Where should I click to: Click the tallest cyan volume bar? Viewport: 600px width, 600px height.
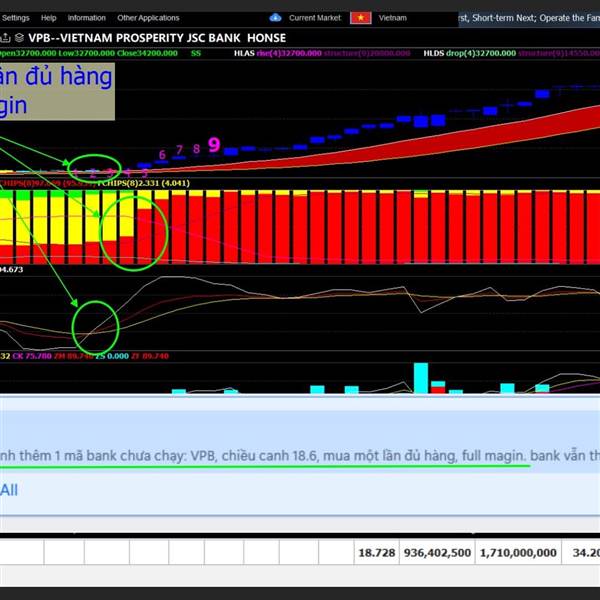[x=421, y=378]
